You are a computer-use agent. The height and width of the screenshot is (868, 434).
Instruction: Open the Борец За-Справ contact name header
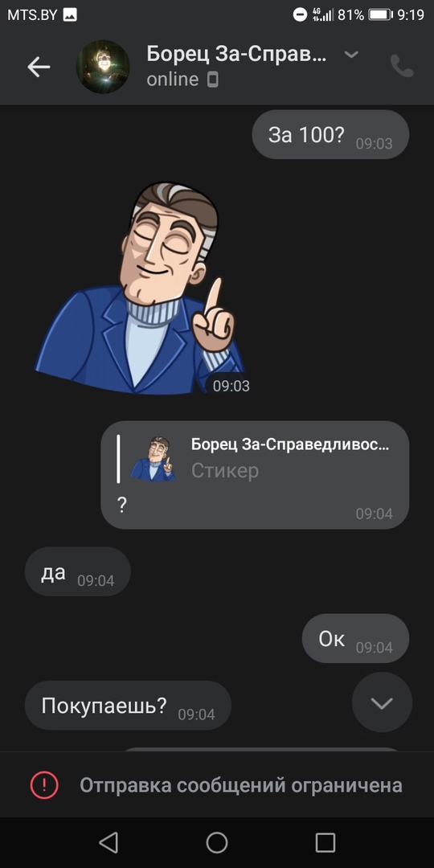(237, 55)
